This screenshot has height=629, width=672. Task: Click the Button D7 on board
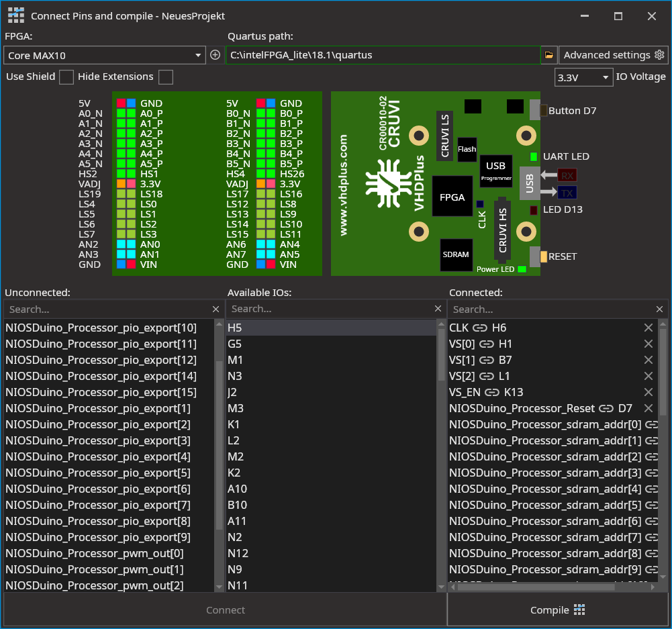tap(543, 111)
